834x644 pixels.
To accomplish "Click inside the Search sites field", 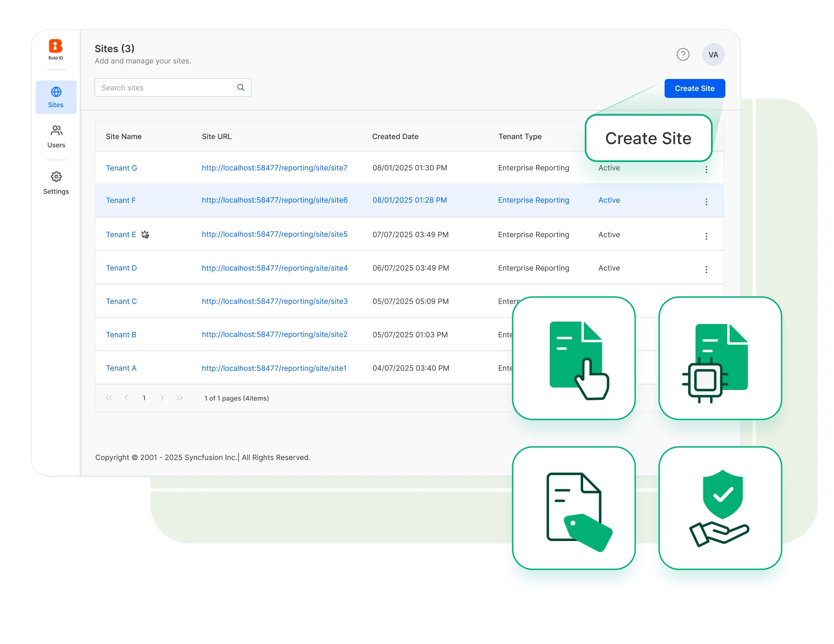I will [163, 87].
